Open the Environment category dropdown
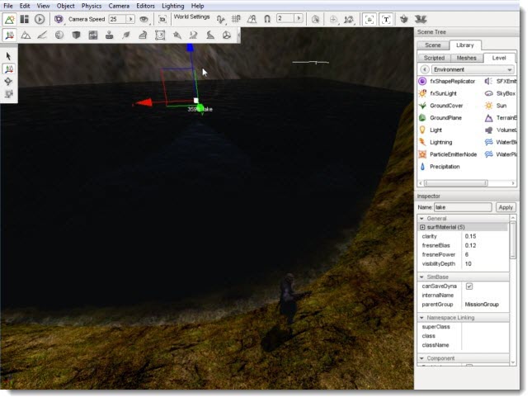 (x=473, y=69)
